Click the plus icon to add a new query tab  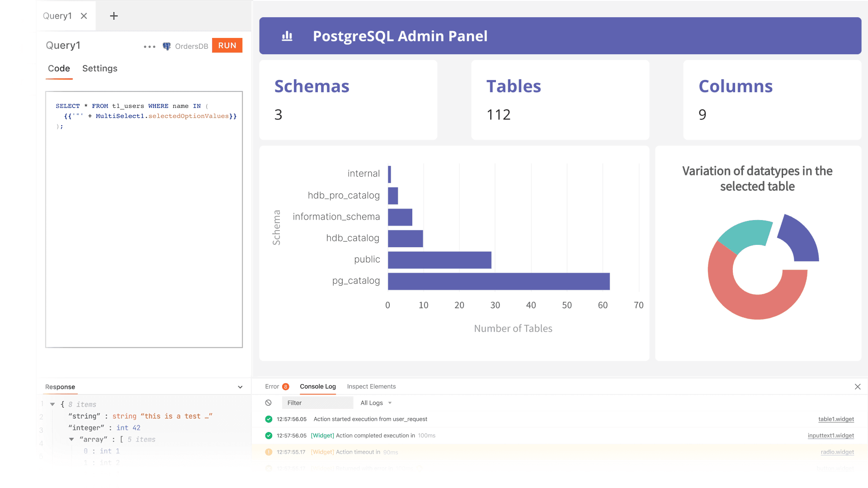pyautogui.click(x=113, y=16)
